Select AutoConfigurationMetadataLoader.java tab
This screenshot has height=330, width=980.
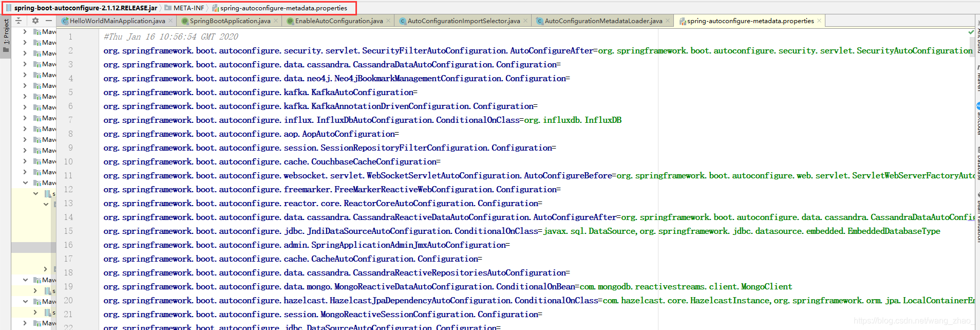tap(603, 21)
